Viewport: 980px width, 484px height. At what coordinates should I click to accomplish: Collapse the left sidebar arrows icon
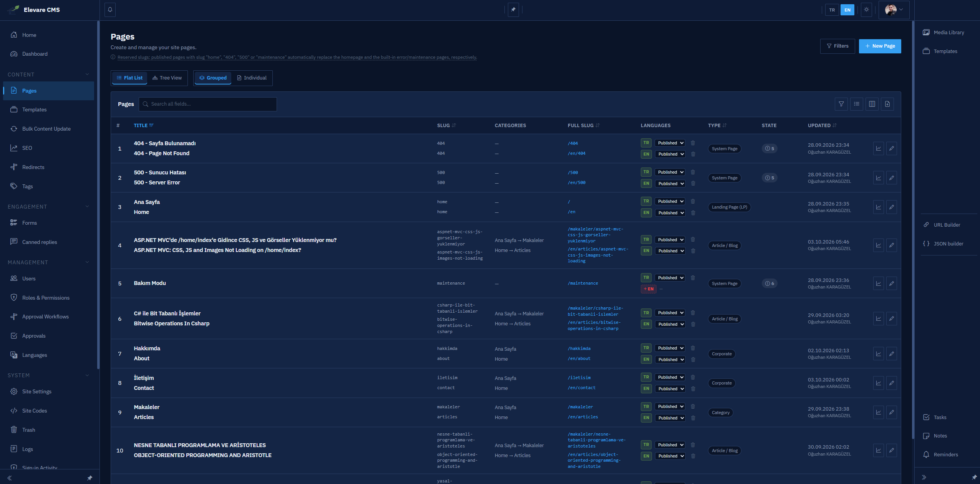click(10, 478)
